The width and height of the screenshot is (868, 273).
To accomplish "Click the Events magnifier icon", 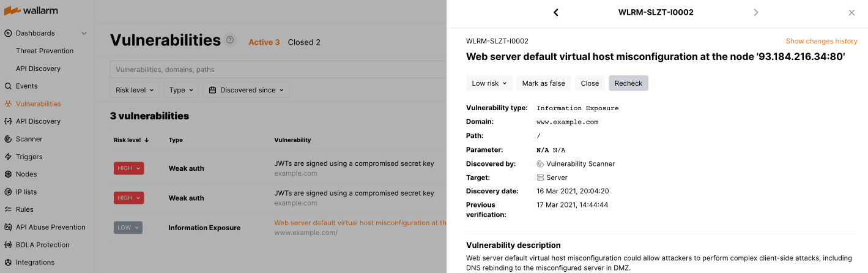I will pos(8,86).
